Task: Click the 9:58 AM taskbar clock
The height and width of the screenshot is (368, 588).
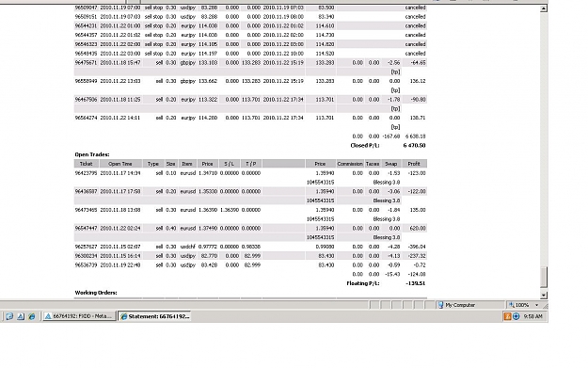Action: [532, 316]
